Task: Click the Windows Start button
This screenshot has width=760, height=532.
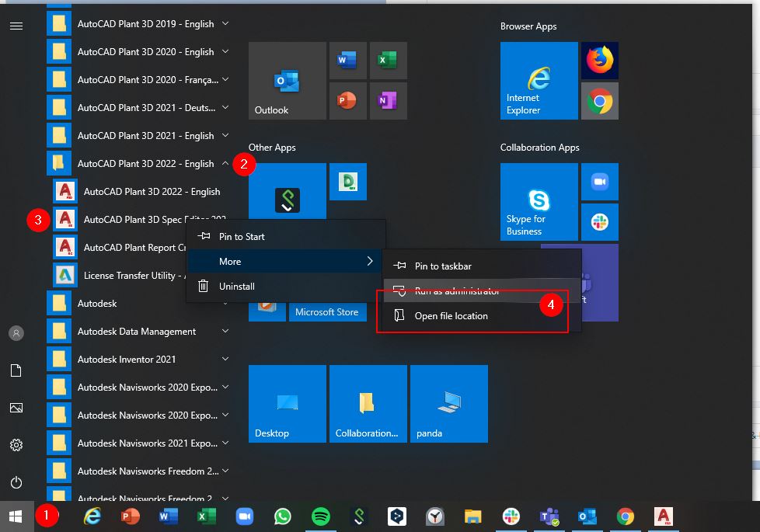Action: click(16, 516)
